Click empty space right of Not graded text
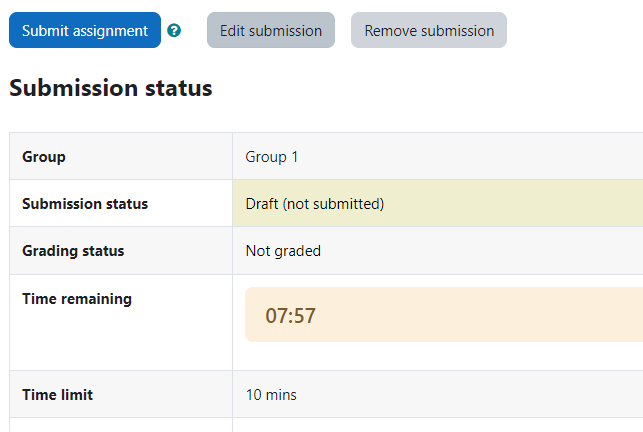 (484, 251)
